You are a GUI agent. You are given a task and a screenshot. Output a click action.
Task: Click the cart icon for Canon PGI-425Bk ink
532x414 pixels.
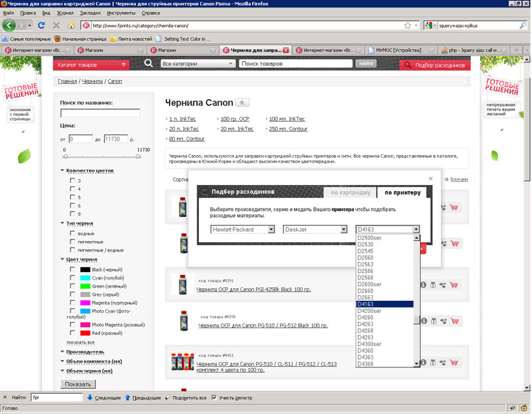click(x=454, y=285)
